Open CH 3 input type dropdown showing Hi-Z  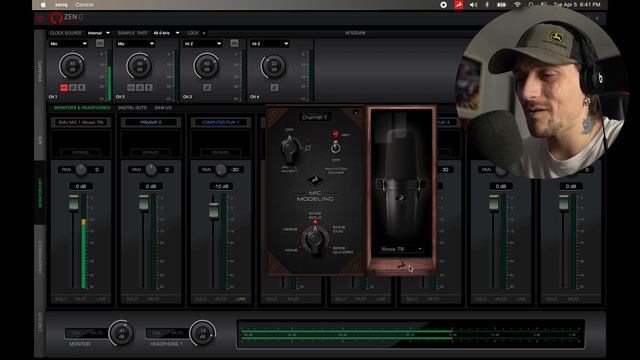point(202,44)
